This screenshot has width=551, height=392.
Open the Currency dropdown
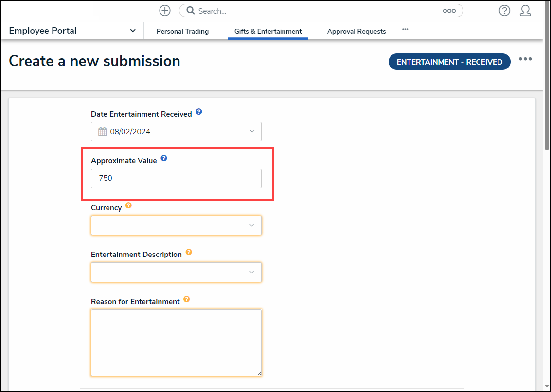point(176,225)
